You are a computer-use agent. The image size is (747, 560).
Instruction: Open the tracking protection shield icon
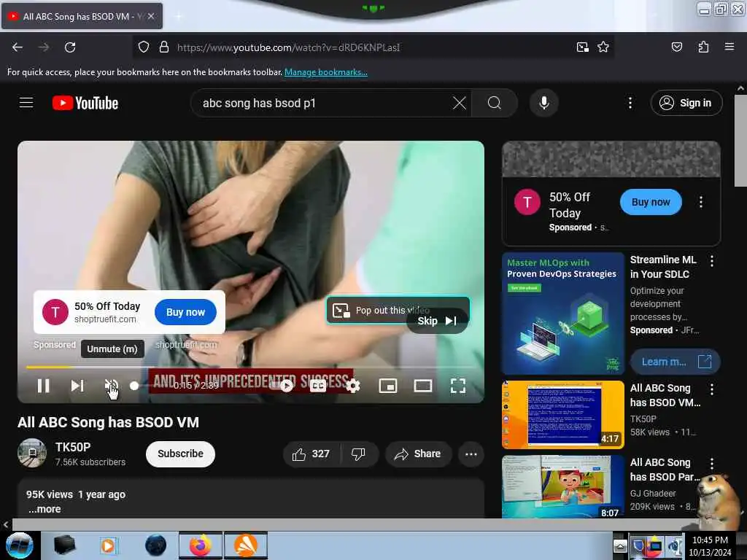point(144,47)
